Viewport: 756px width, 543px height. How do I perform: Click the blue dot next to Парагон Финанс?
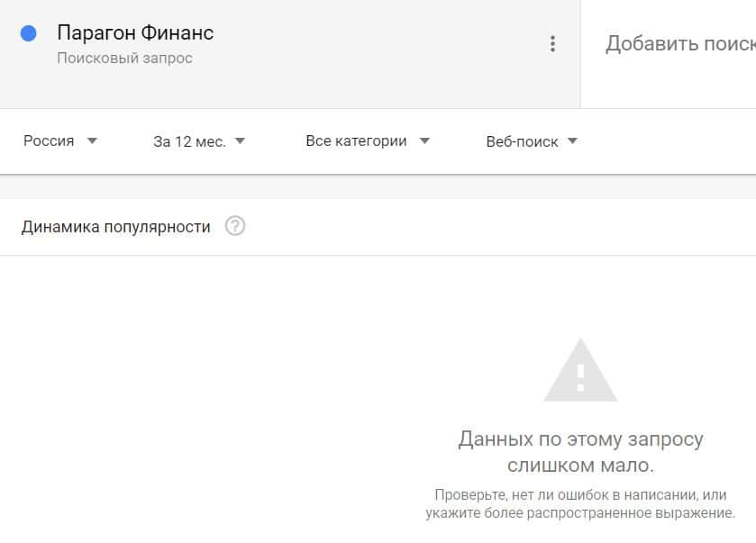(x=29, y=33)
